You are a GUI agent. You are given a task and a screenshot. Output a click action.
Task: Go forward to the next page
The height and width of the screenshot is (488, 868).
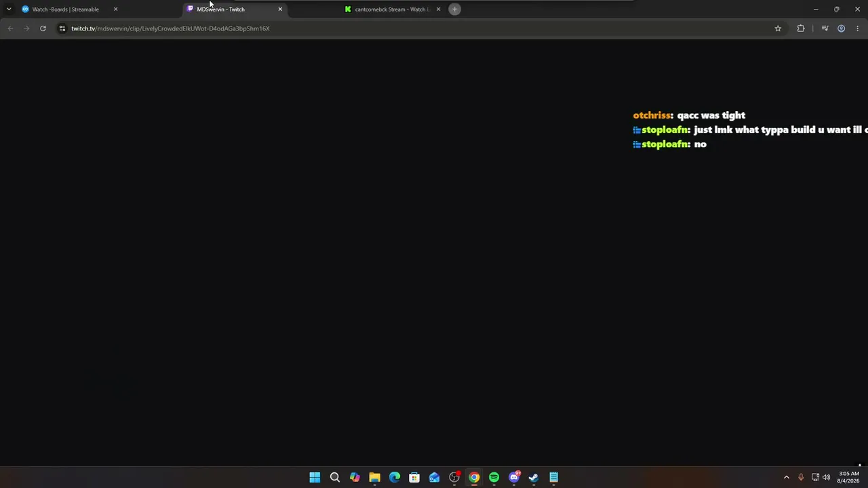coord(26,28)
